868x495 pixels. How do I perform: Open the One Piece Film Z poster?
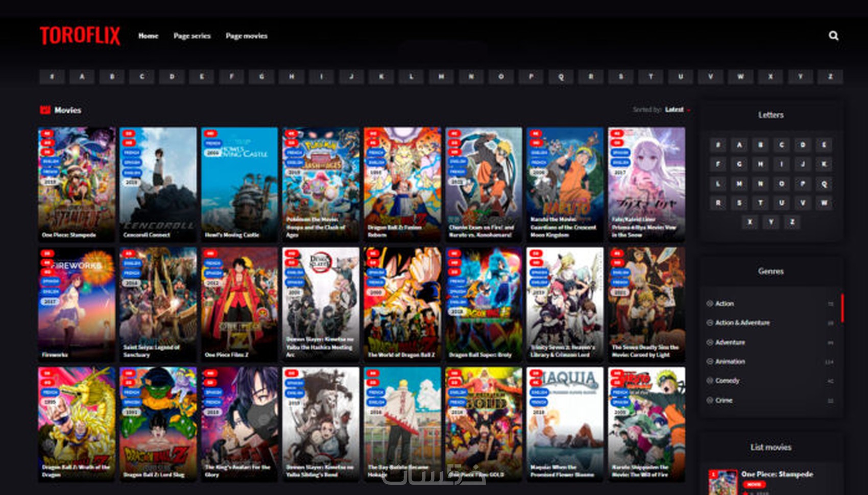[239, 305]
